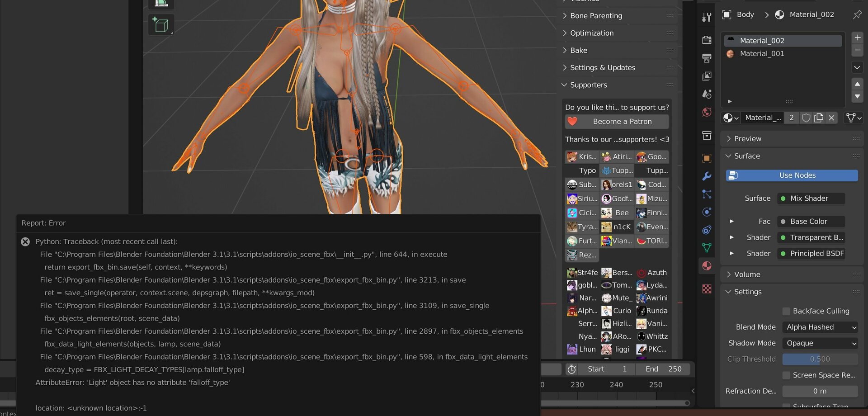Open the Tool properties tab icon
Image resolution: width=868 pixels, height=416 pixels.
707,17
